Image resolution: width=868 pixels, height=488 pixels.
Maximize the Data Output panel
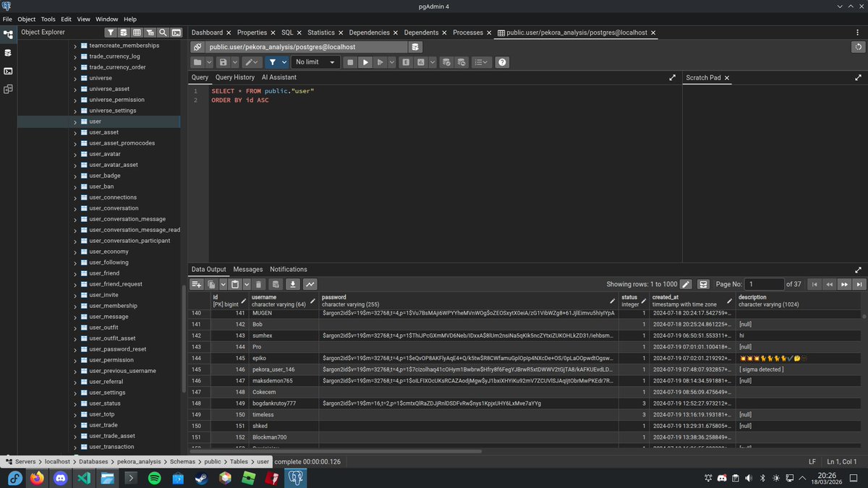point(859,270)
